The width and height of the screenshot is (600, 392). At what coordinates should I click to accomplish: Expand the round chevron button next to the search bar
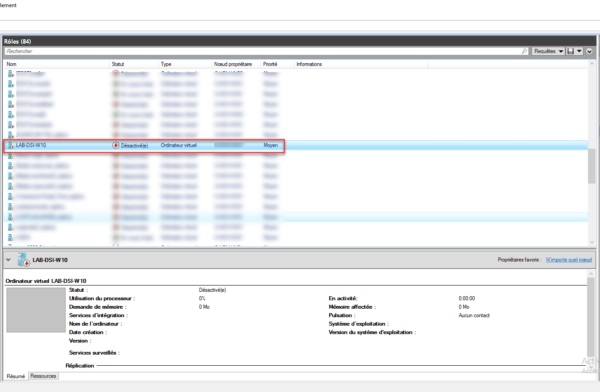[589, 51]
